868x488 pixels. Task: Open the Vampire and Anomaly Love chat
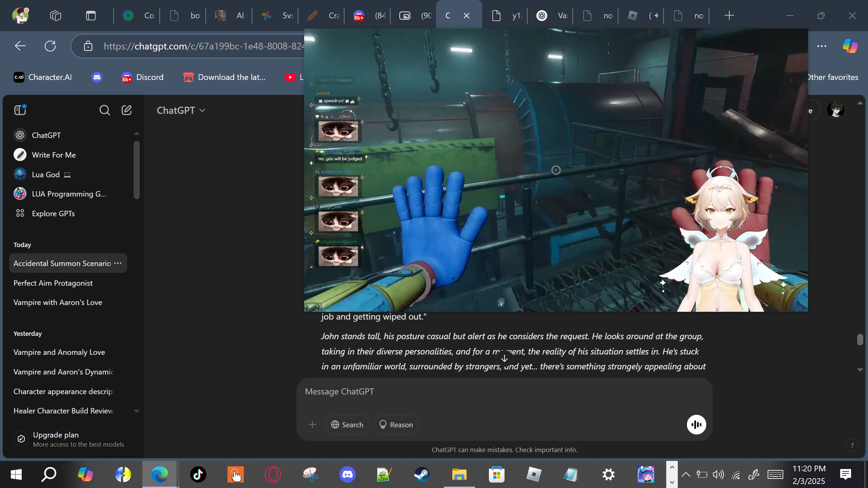(68, 352)
